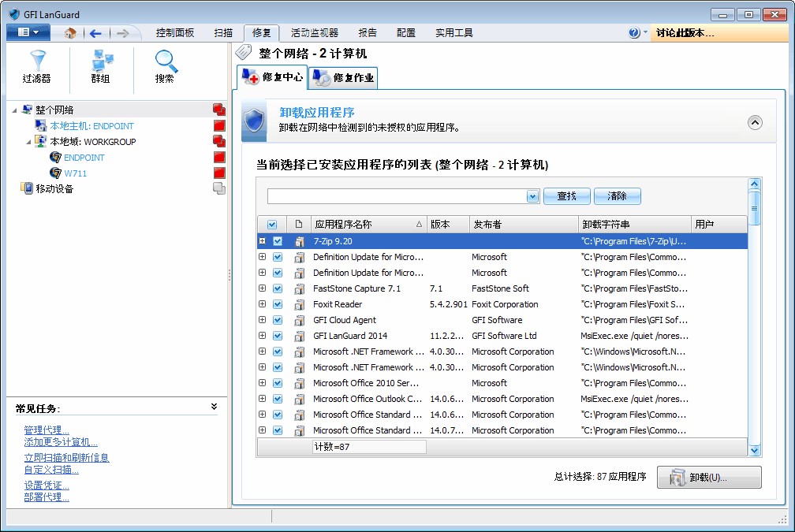Sort by the 应用程序名称 column header
The height and width of the screenshot is (532, 795).
[368, 224]
